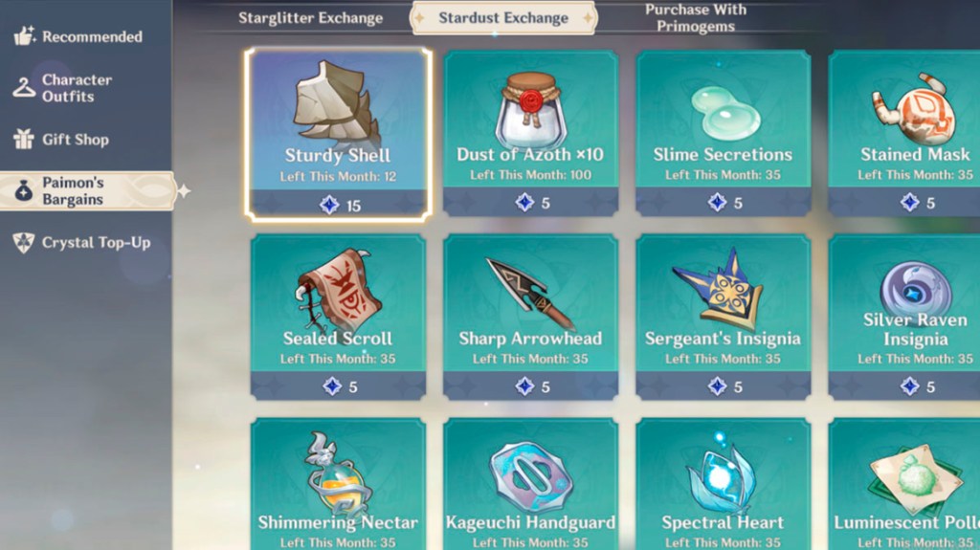Select the Sharp Arrowhead item icon
The width and height of the screenshot is (980, 550).
pos(529,293)
